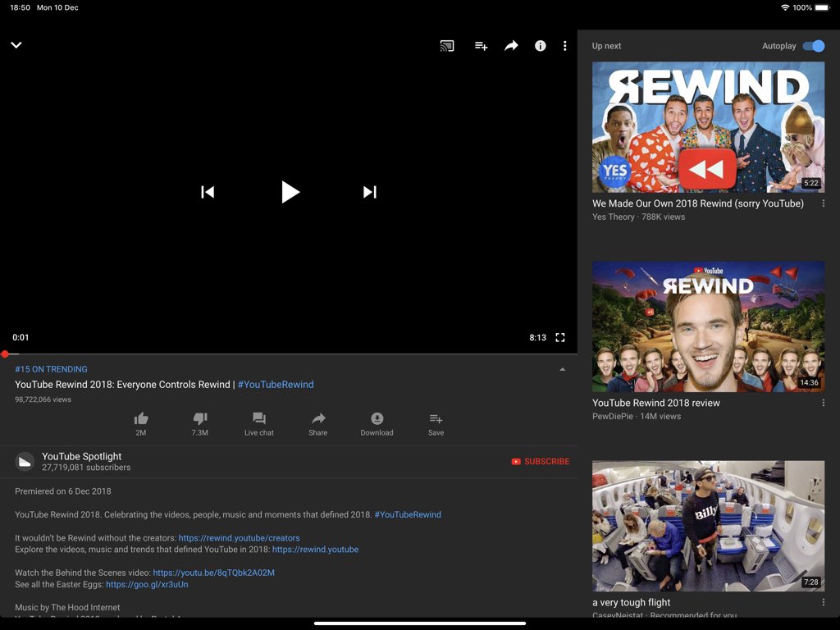Tap the Share button under the video
Screen dimensions: 840x630
318,424
